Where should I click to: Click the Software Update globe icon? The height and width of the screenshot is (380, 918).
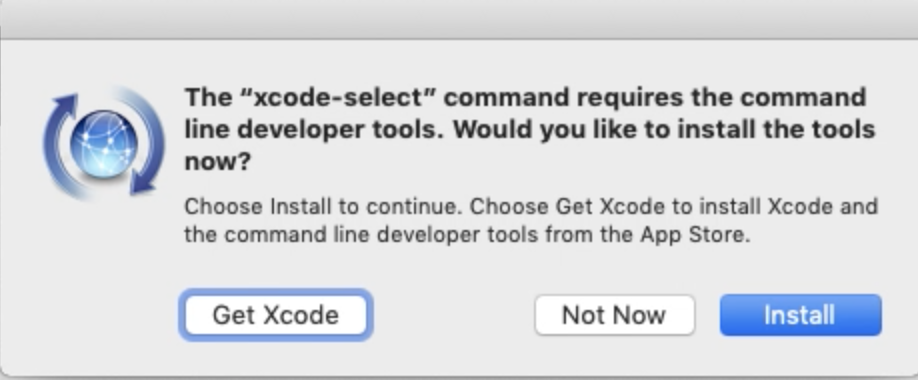[104, 143]
